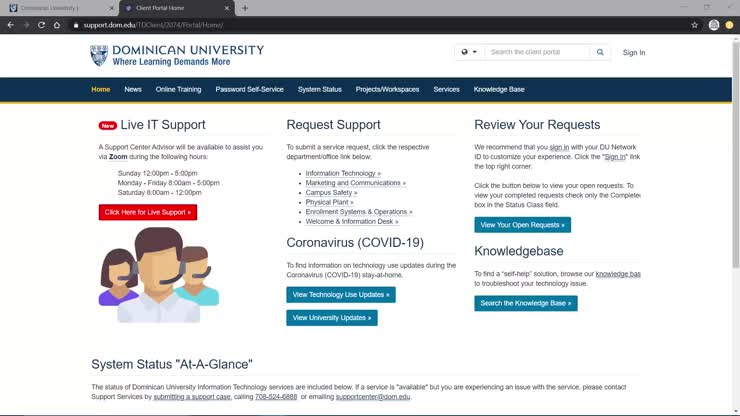Click the quoted "Sign In" link
The width and height of the screenshot is (740, 416).
pos(615,157)
